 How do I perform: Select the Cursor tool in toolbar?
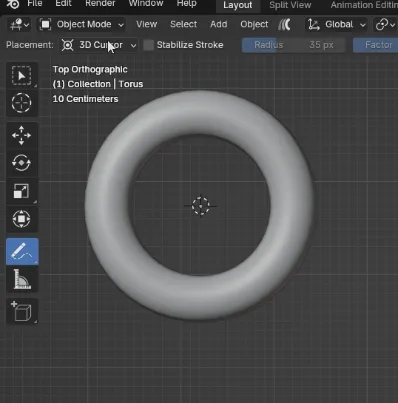coord(22,103)
